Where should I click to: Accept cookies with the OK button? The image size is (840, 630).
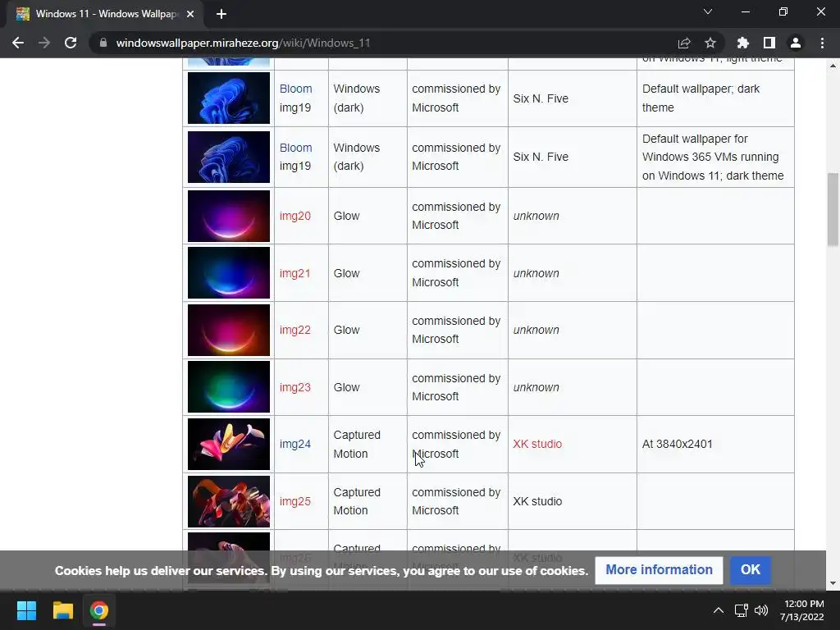point(750,569)
